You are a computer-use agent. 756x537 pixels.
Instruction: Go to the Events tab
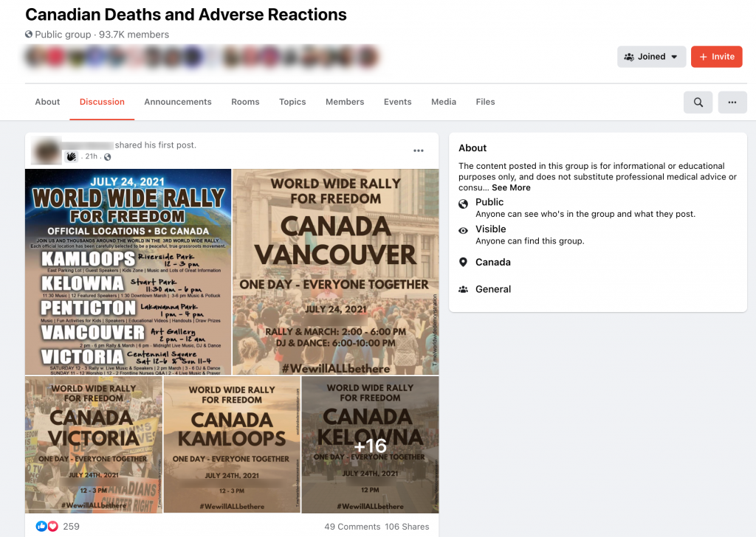(397, 102)
